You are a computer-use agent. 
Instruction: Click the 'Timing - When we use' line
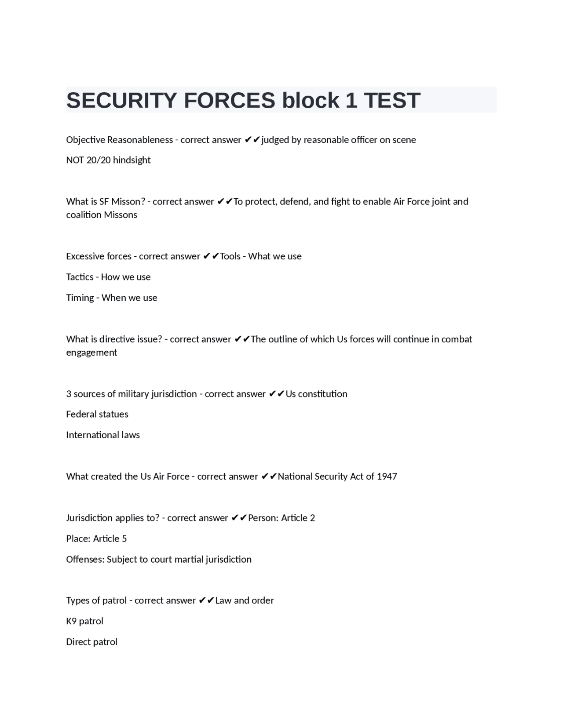coord(112,298)
